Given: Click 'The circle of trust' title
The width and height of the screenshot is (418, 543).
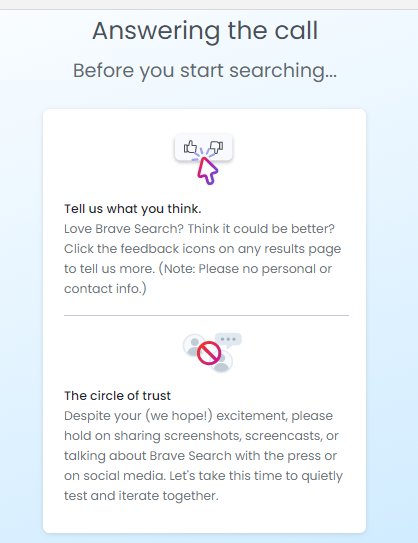Looking at the screenshot, I should point(118,396).
